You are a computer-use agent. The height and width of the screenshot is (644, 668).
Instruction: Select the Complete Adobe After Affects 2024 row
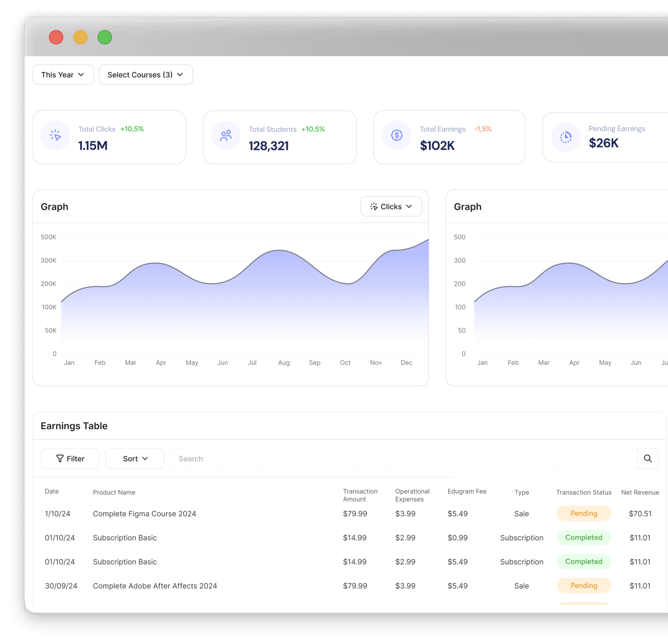[x=155, y=586]
